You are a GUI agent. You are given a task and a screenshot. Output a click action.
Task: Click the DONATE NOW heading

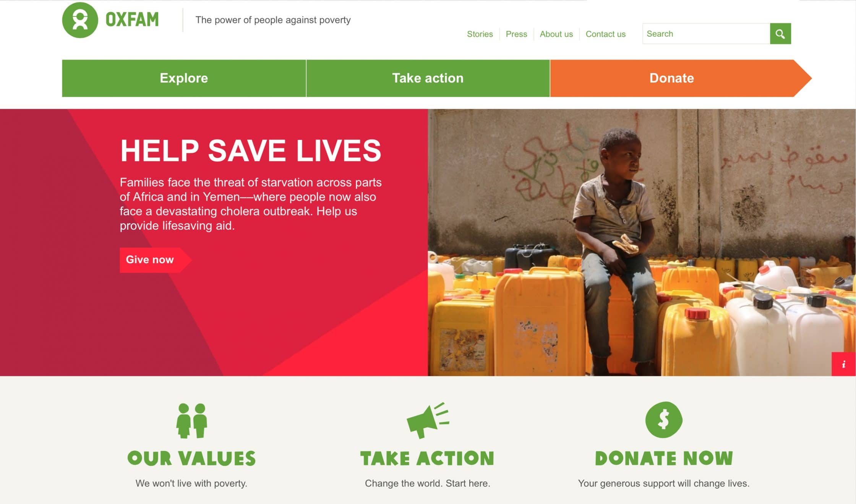pyautogui.click(x=664, y=458)
